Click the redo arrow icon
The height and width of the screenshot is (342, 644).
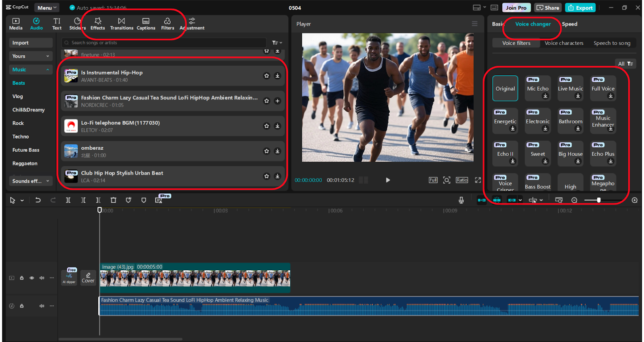pos(53,200)
